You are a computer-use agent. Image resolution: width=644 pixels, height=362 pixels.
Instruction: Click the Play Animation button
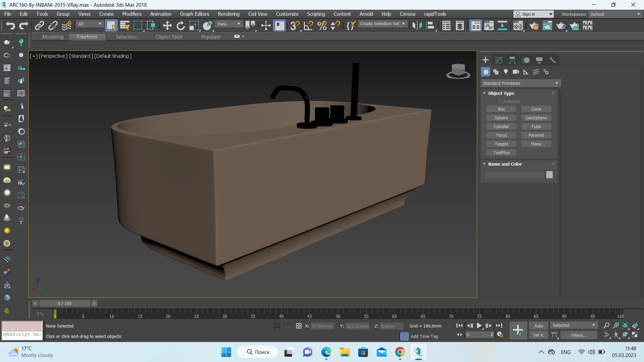(479, 325)
